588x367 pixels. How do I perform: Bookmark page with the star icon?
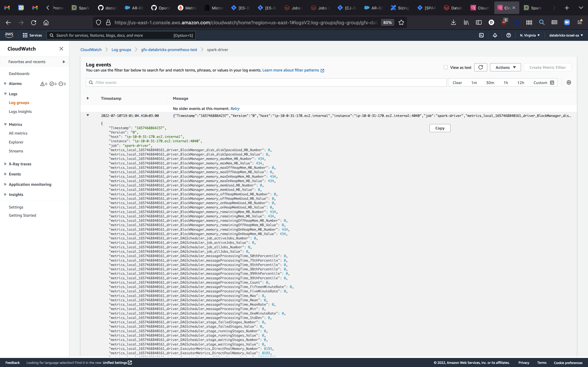pyautogui.click(x=401, y=23)
